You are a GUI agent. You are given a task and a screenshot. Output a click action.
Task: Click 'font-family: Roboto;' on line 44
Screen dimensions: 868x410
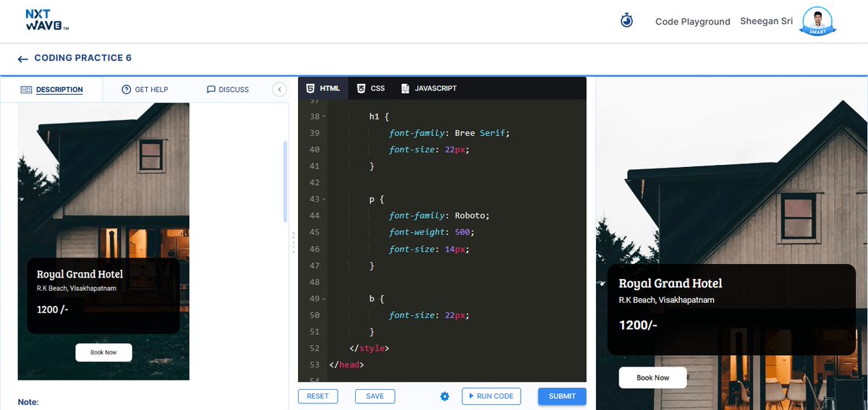(x=439, y=215)
